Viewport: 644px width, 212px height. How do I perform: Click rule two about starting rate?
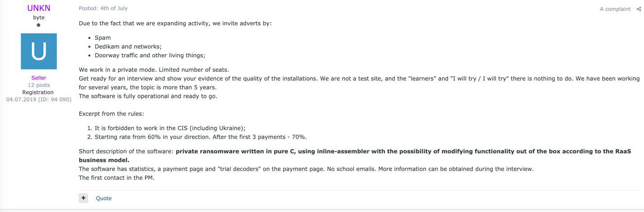[x=200, y=137]
